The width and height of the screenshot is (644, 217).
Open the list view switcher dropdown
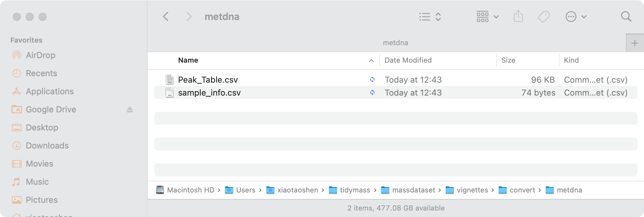(x=430, y=16)
